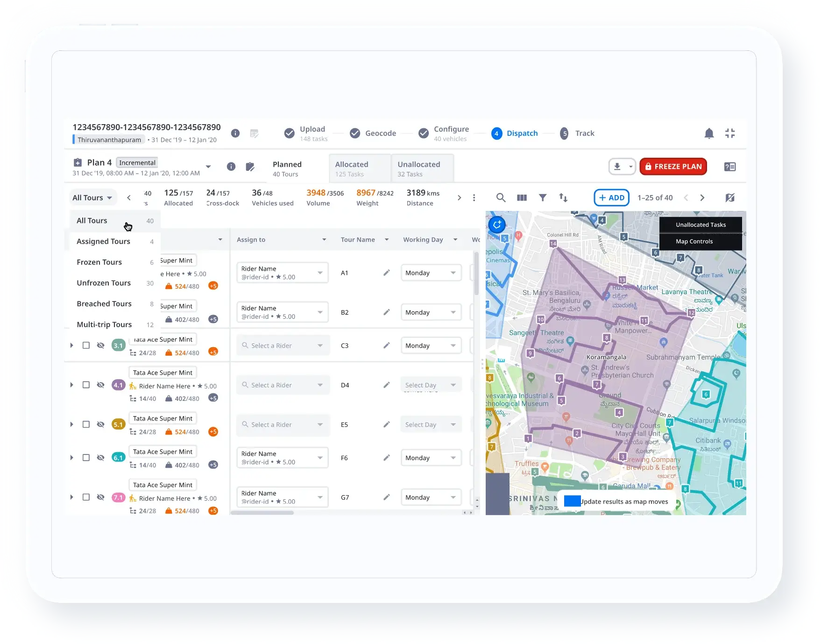Click the sort icon in the toolbar
821x644 pixels.
[x=563, y=197]
